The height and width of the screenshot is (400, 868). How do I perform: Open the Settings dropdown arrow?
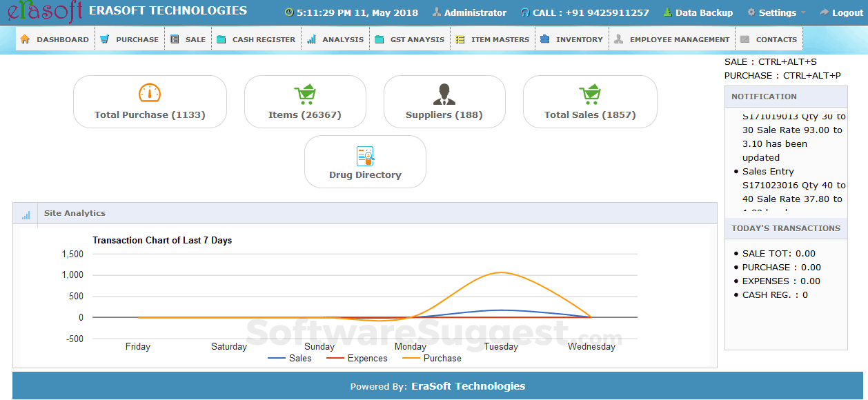[803, 13]
